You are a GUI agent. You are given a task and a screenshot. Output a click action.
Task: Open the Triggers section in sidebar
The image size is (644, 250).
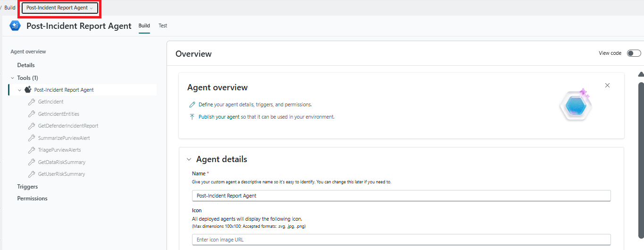(x=27, y=187)
